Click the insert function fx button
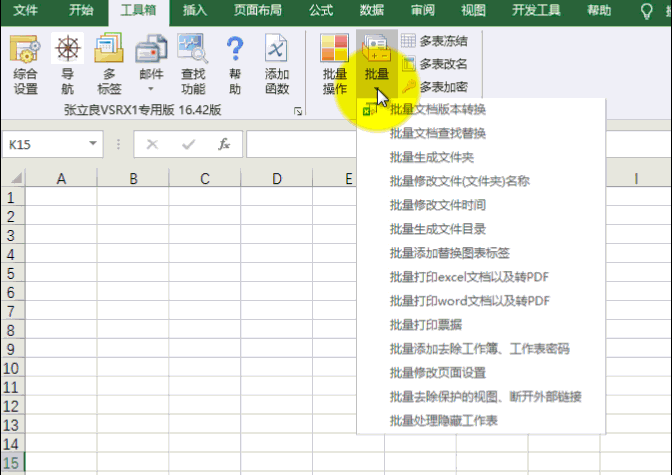The width and height of the screenshot is (672, 475). pos(224,145)
